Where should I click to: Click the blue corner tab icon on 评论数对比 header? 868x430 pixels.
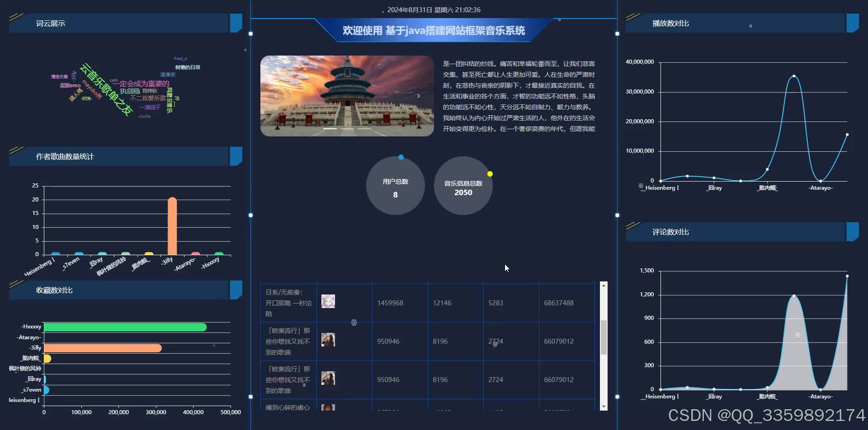coord(853,232)
